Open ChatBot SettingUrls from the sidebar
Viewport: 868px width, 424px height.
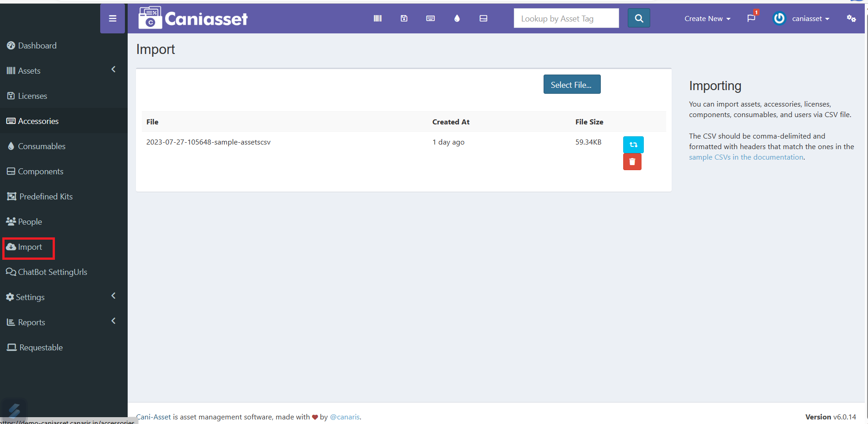point(52,272)
